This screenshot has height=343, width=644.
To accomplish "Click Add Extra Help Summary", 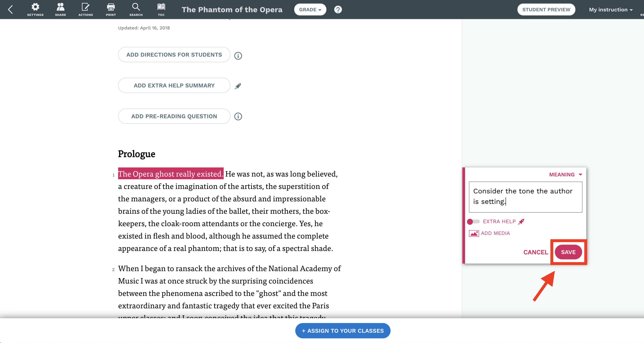I will [174, 85].
